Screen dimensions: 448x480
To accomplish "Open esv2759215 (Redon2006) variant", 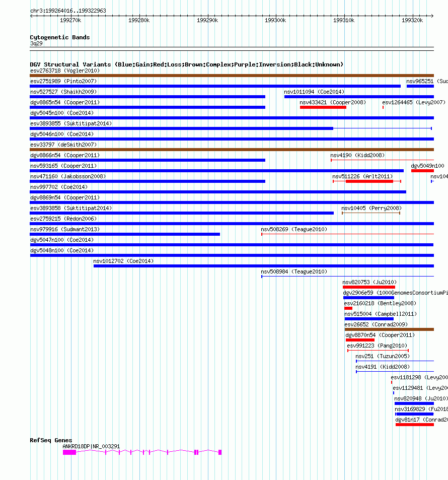I will tap(63, 219).
